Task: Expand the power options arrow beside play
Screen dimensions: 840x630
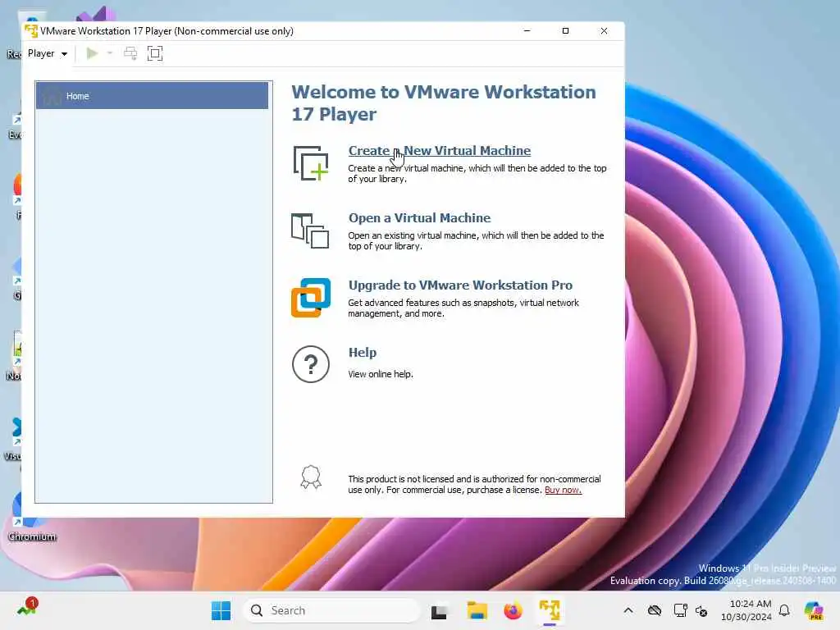Action: click(x=110, y=53)
